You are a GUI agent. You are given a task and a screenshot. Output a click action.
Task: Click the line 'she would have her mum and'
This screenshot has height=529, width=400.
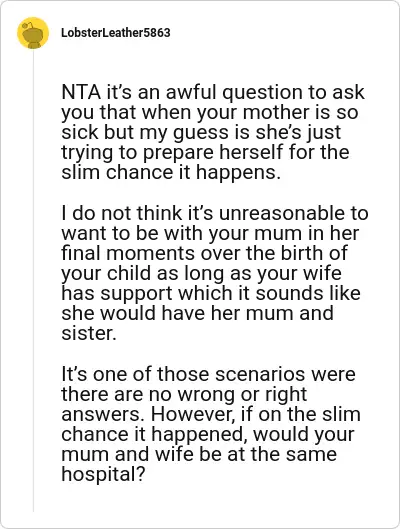pos(197,313)
